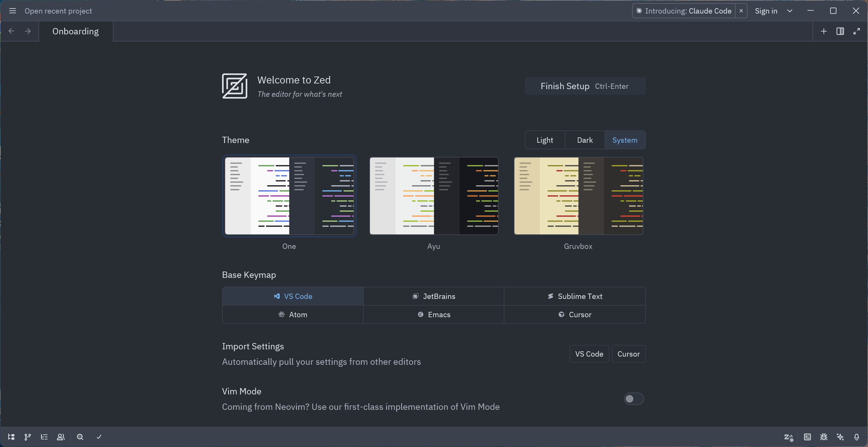Open the Open recent project picker
868x447 pixels.
tap(58, 11)
